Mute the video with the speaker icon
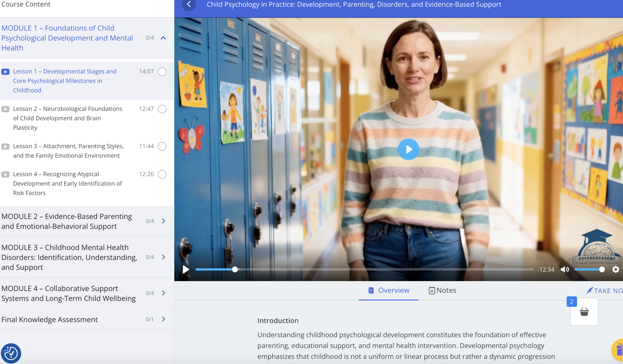The width and height of the screenshot is (623, 364). (564, 269)
